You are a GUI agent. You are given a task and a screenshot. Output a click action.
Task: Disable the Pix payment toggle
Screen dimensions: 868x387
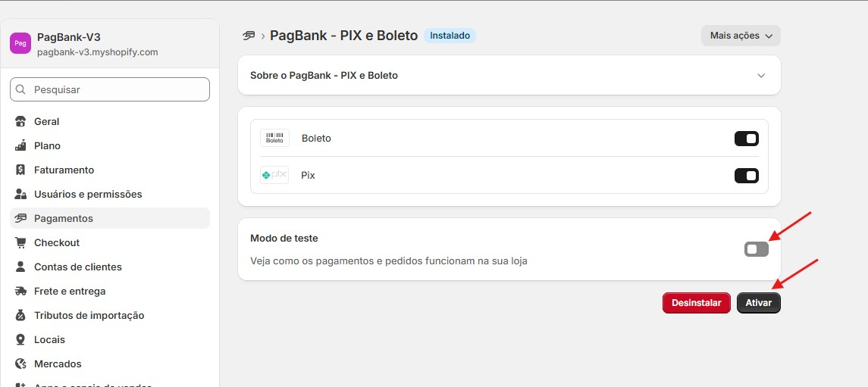tap(746, 176)
